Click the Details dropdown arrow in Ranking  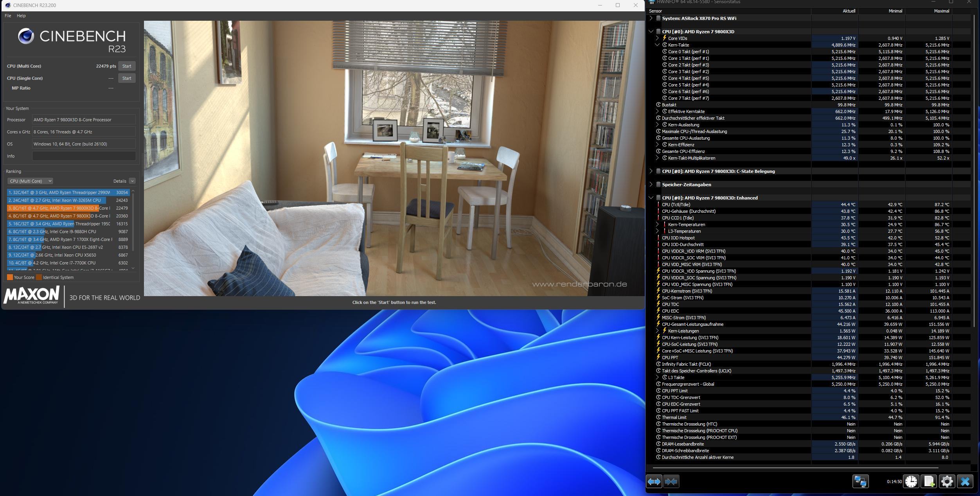pyautogui.click(x=132, y=181)
